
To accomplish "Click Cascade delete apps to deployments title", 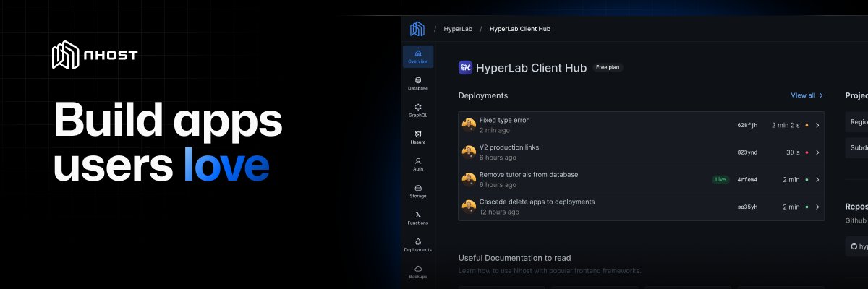I will (537, 202).
